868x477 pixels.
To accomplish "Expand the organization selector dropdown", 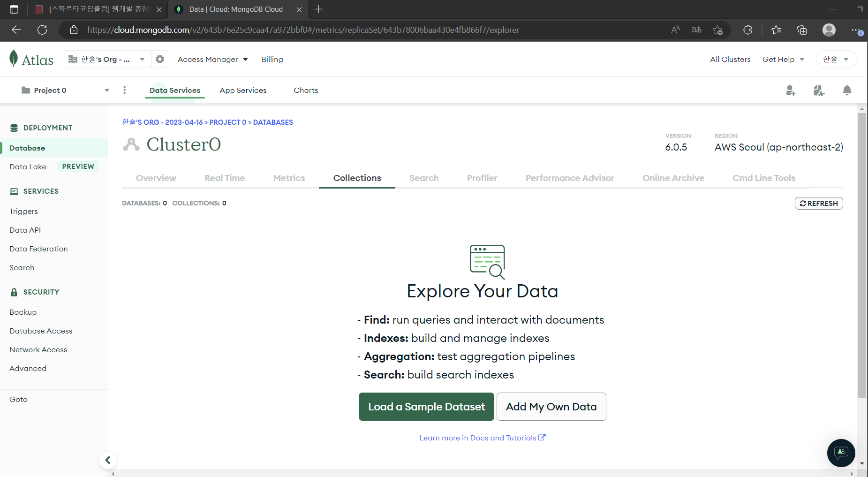I will pos(107,59).
